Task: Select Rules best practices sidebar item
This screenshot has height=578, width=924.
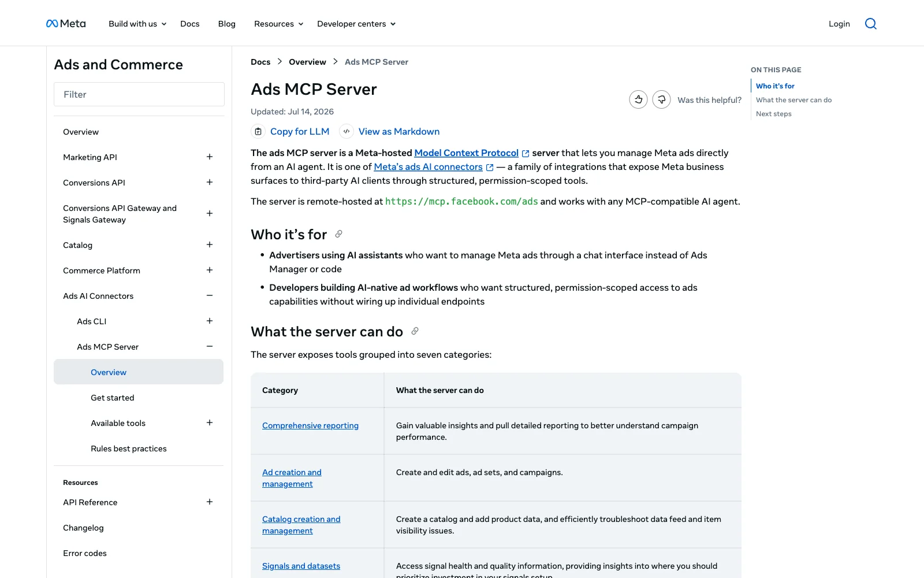Action: tap(128, 449)
